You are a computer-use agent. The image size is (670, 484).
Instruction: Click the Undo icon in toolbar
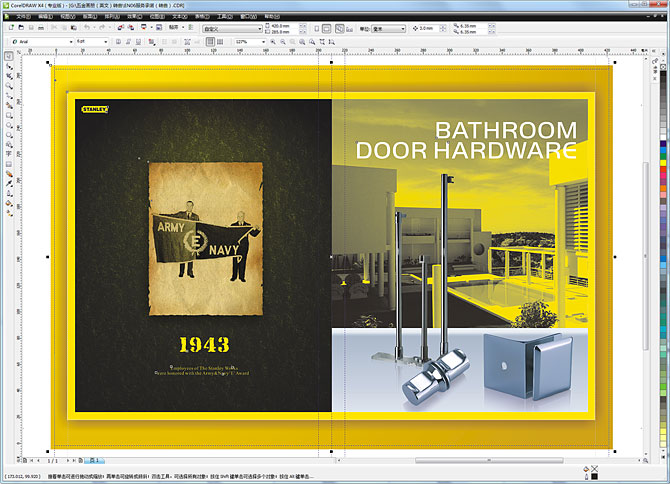[x=87, y=28]
